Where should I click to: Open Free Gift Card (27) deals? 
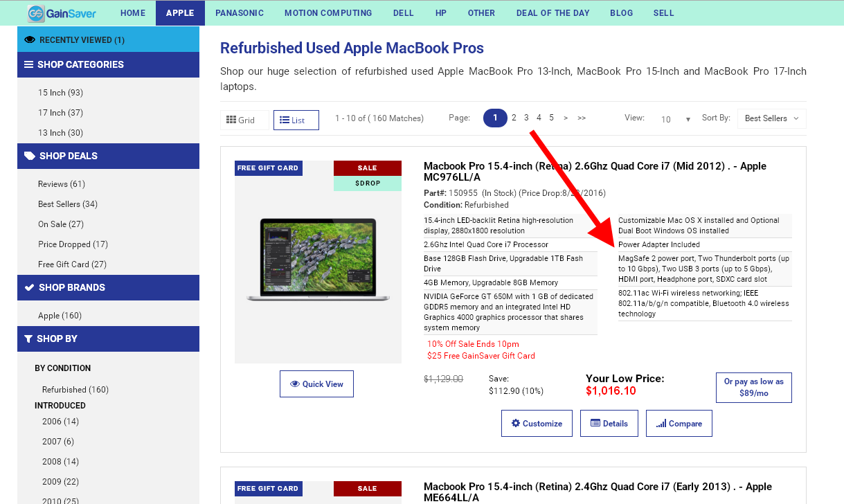point(73,264)
